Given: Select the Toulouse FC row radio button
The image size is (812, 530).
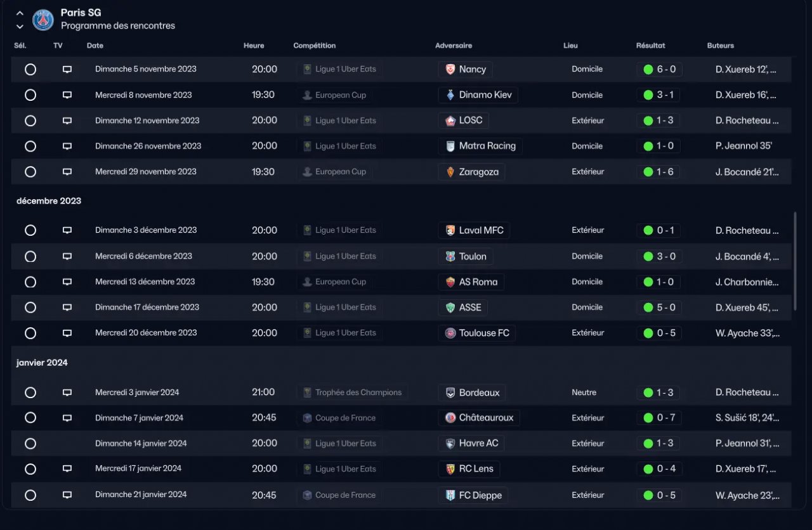Looking at the screenshot, I should click(x=30, y=333).
